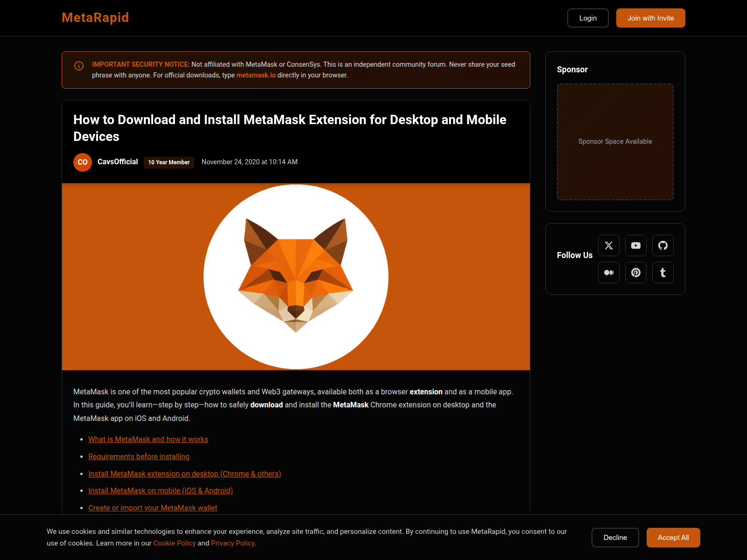Accept all cookies
747x560 pixels.
click(x=673, y=538)
